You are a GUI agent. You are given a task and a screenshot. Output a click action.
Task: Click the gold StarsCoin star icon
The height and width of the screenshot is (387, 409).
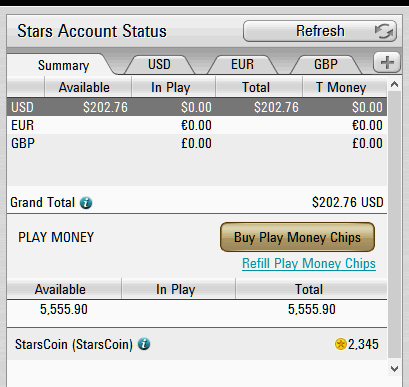[341, 344]
